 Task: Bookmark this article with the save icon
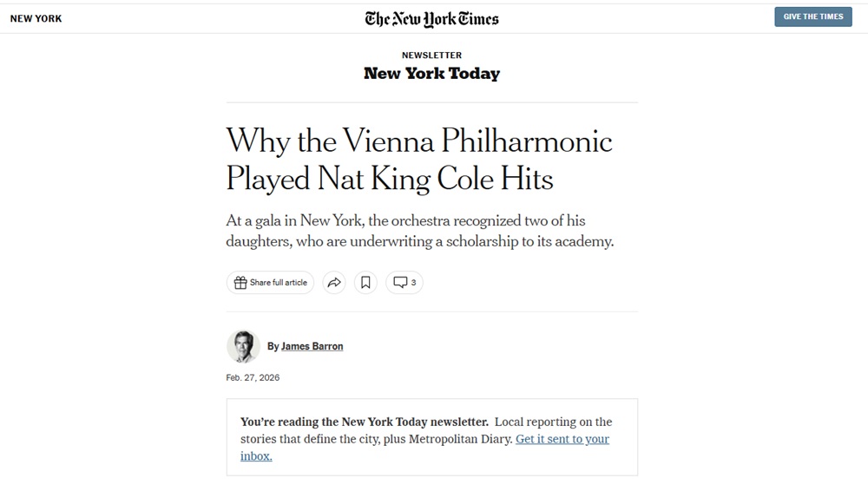coord(365,283)
